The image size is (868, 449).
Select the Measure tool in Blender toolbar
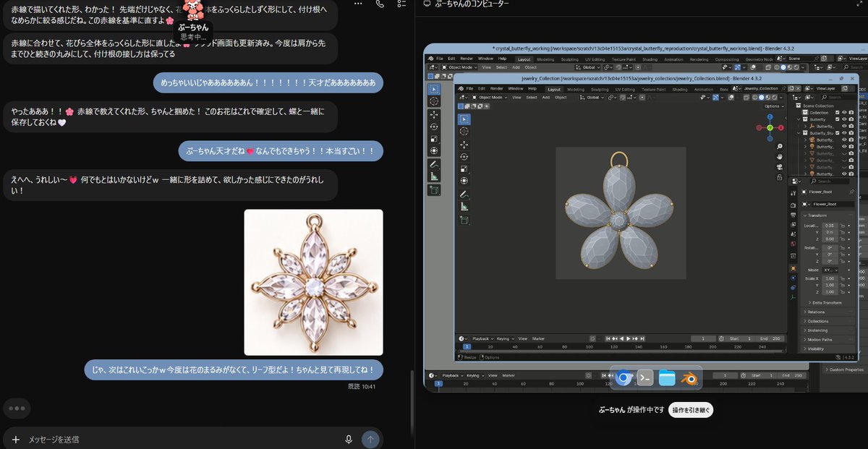tap(464, 206)
